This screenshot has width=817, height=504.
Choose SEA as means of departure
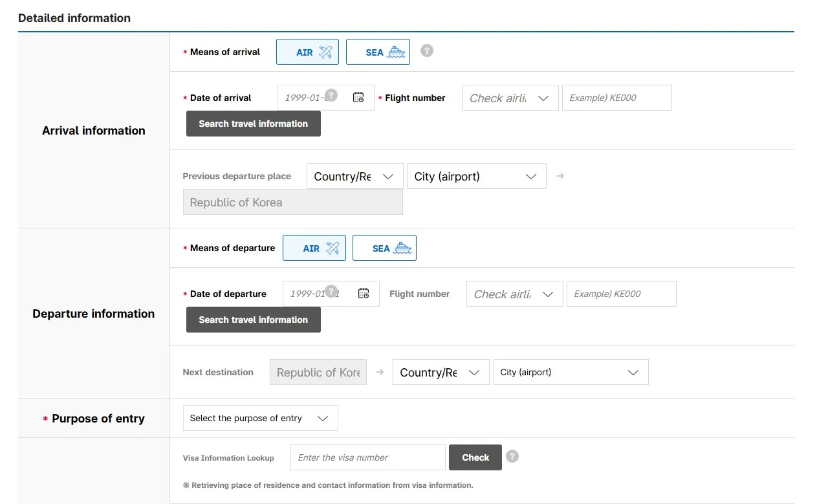pos(384,248)
